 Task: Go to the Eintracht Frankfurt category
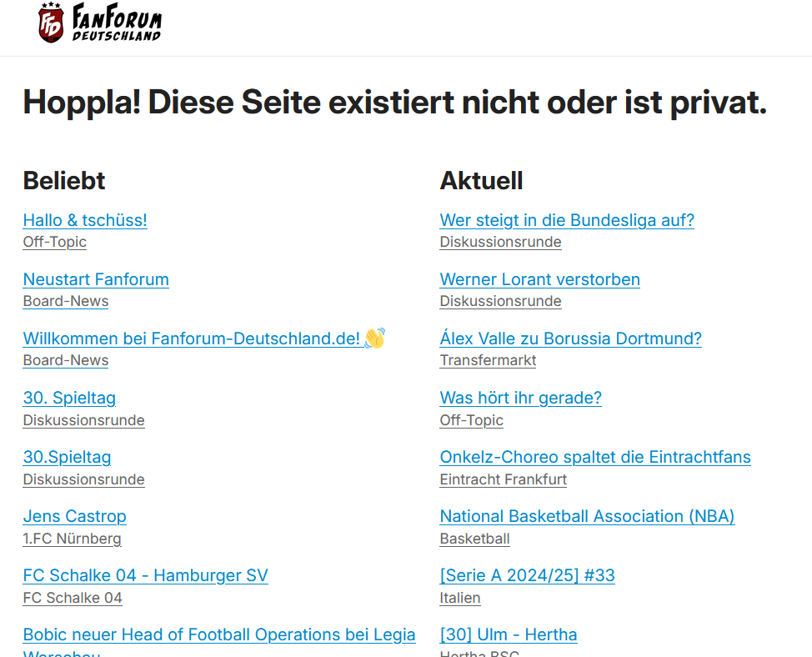point(504,479)
